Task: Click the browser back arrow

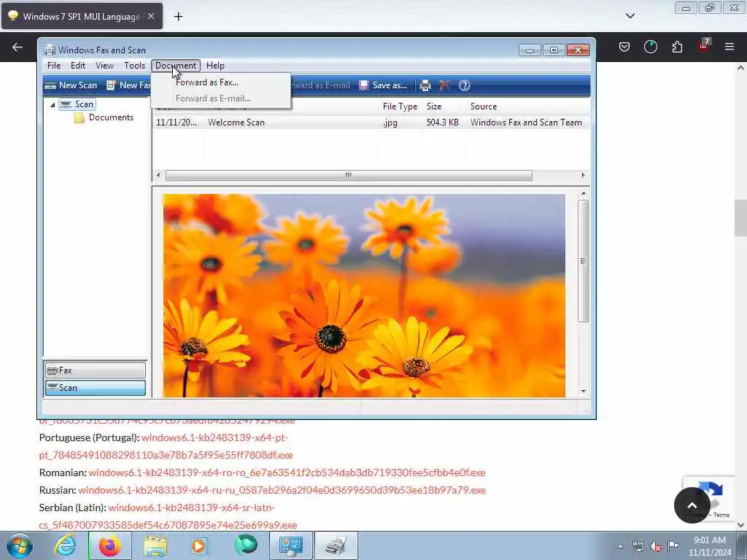Action: click(18, 47)
